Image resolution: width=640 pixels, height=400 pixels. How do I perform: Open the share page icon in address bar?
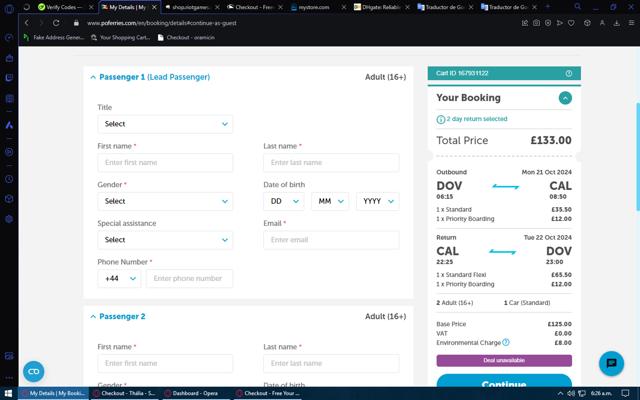coord(525,23)
